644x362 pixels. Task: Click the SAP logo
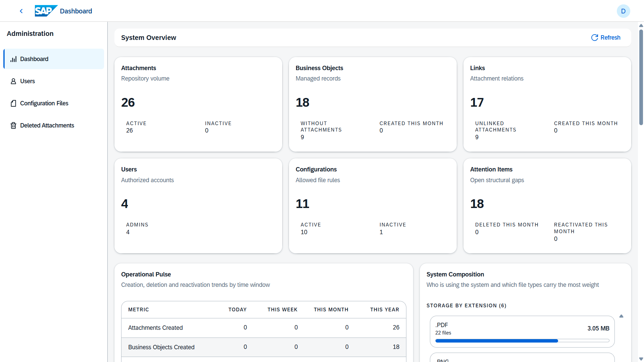click(x=46, y=11)
